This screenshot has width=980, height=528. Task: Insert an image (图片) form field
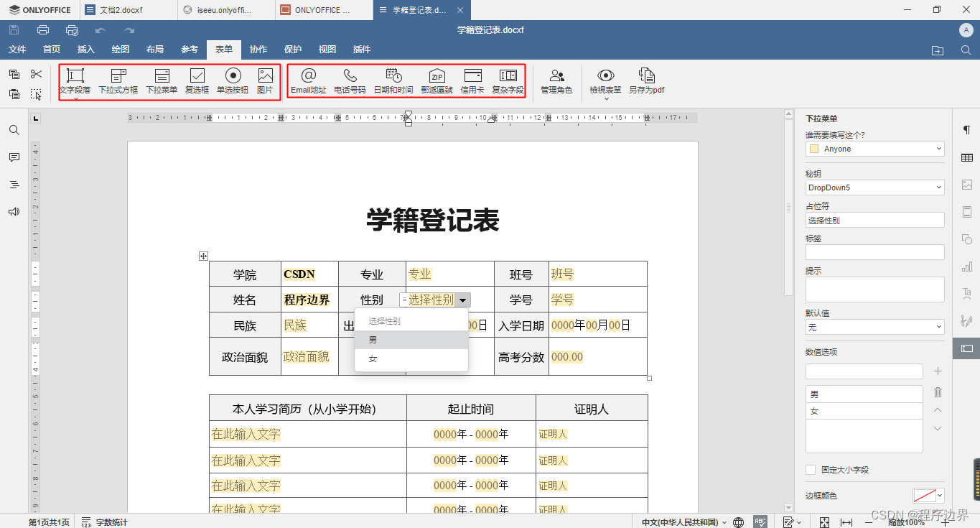pyautogui.click(x=265, y=81)
